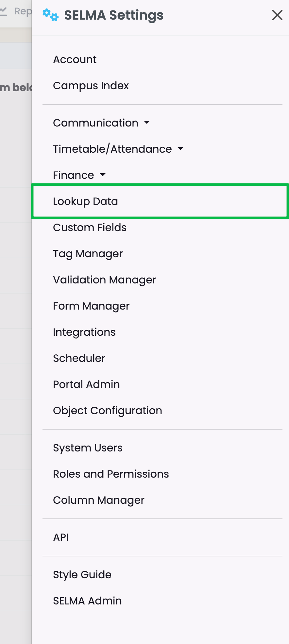
Task: Close the SELMA Settings panel
Action: click(277, 15)
